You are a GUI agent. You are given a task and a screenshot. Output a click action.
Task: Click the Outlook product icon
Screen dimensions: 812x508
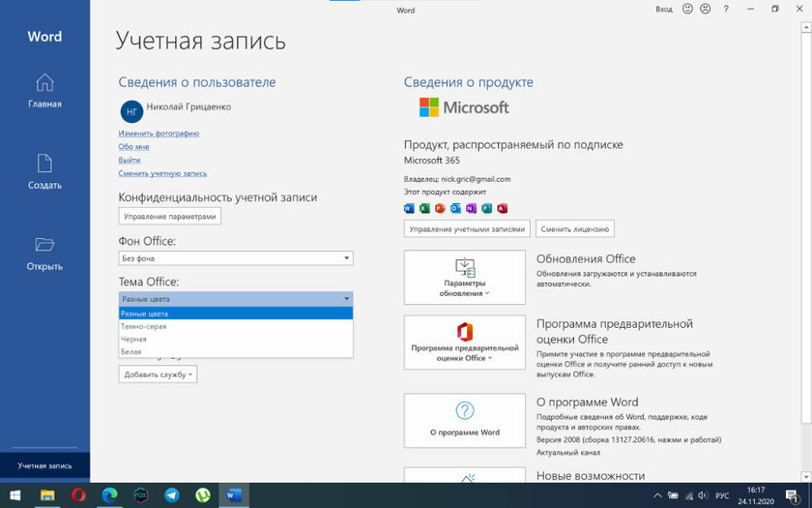click(x=455, y=208)
